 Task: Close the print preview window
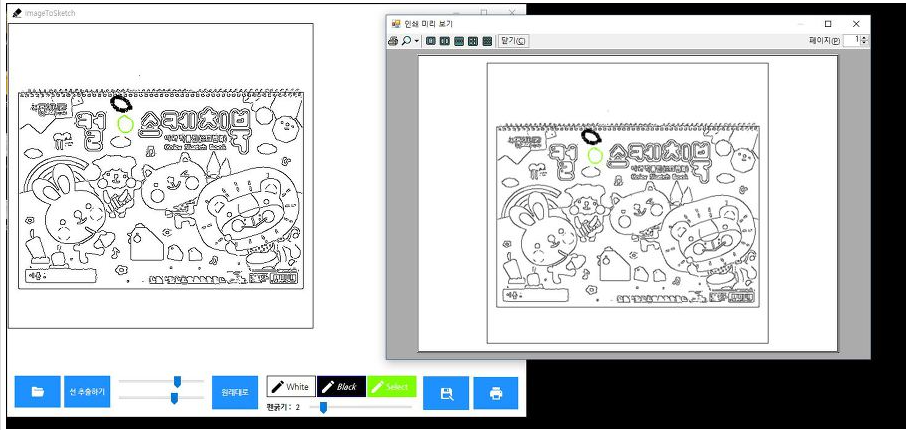pos(856,24)
